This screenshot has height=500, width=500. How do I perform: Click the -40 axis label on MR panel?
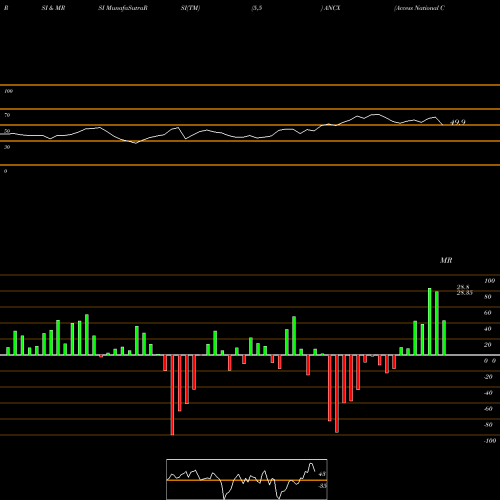[x=488, y=393]
